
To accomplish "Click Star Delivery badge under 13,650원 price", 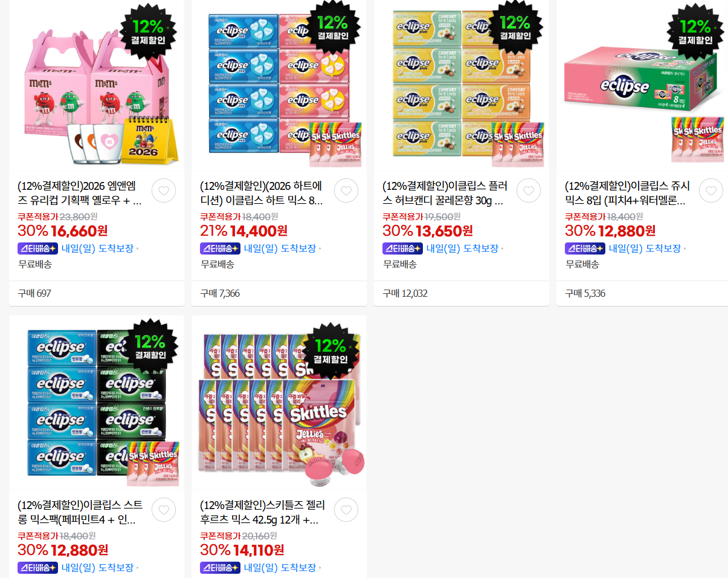I will point(403,248).
